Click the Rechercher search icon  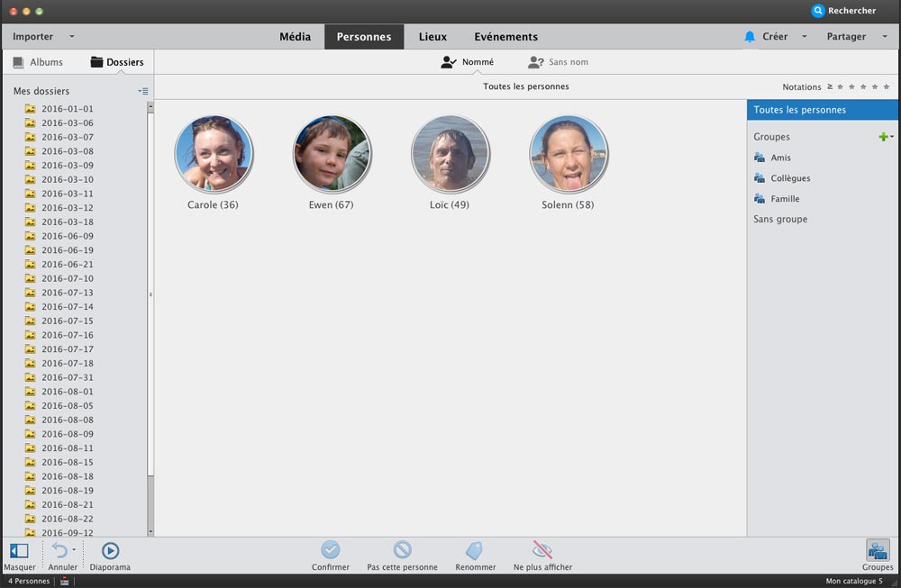pyautogui.click(x=818, y=11)
